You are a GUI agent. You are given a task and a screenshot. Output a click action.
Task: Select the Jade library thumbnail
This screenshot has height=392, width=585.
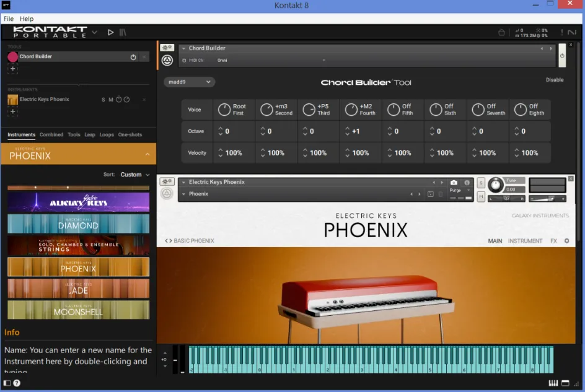click(78, 289)
